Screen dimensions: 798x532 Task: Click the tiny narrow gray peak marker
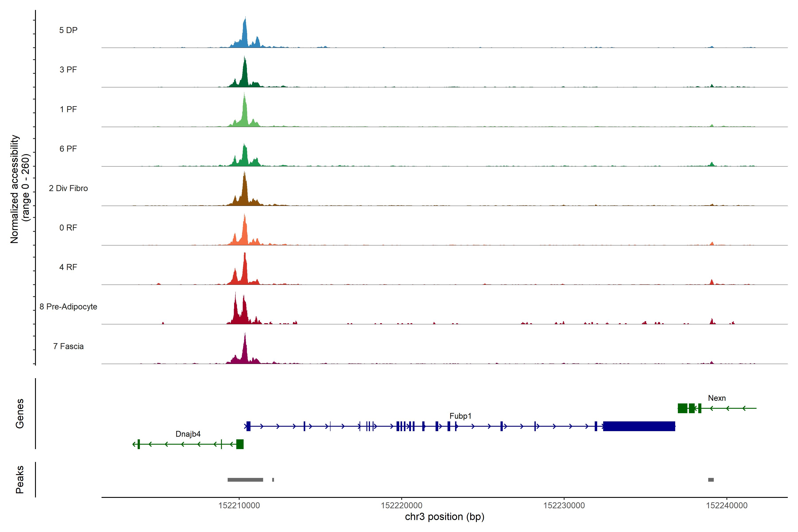(x=273, y=479)
